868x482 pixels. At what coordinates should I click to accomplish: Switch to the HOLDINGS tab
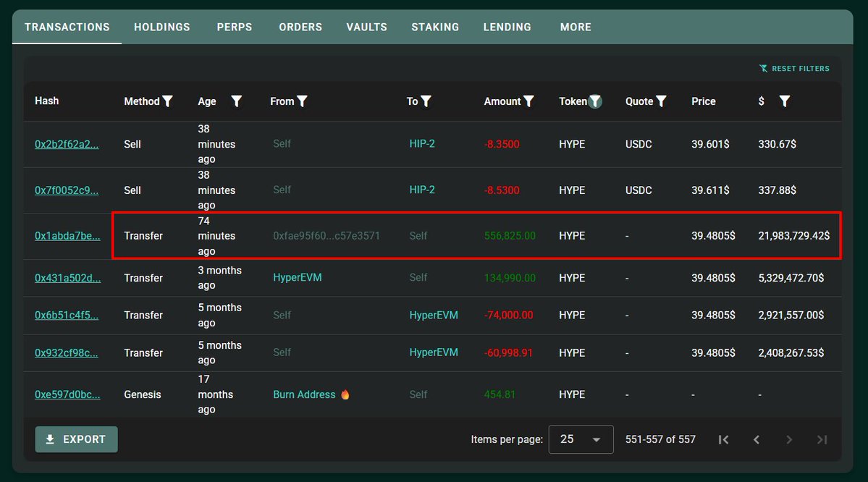tap(162, 27)
